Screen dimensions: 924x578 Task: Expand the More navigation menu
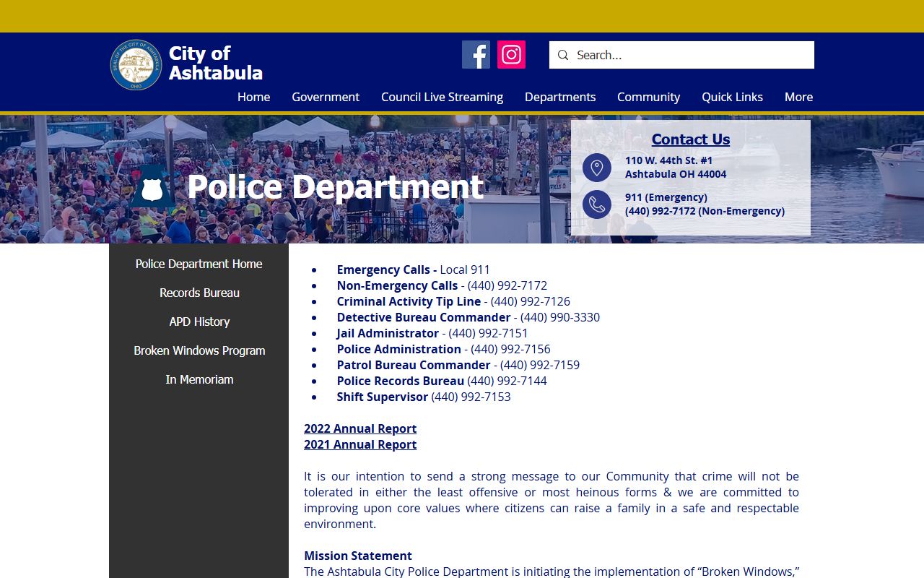tap(798, 97)
